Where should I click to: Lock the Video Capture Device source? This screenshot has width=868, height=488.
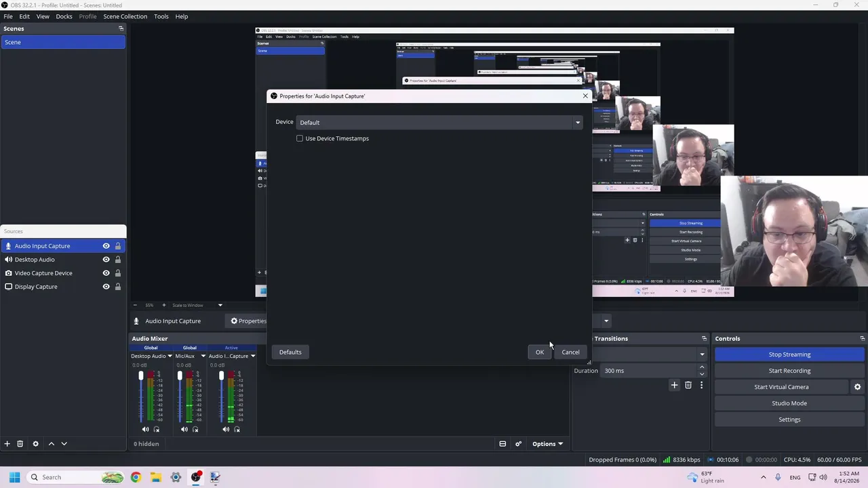[118, 273]
